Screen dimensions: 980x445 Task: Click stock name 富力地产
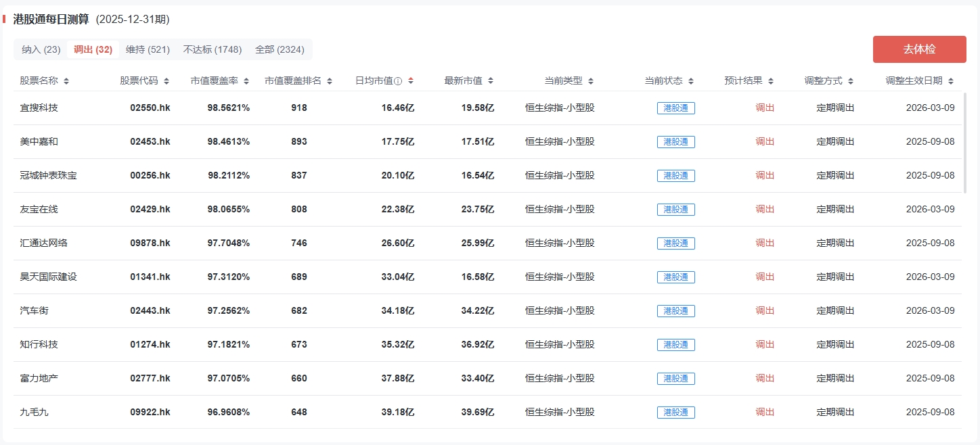(39, 378)
